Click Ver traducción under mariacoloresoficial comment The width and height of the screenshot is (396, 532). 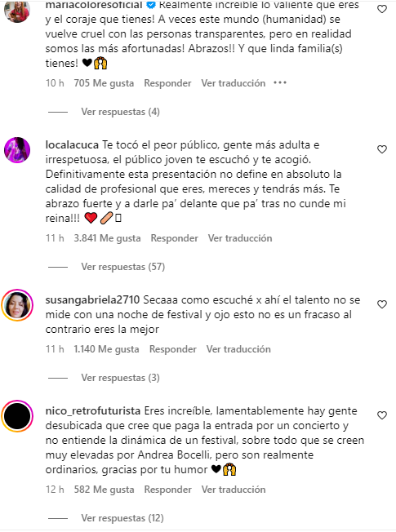233,83
